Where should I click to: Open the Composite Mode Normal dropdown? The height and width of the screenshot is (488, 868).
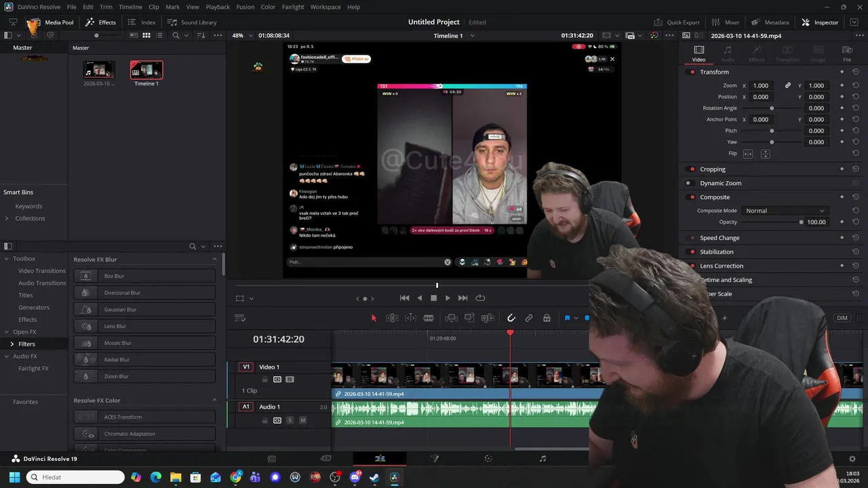click(x=785, y=211)
